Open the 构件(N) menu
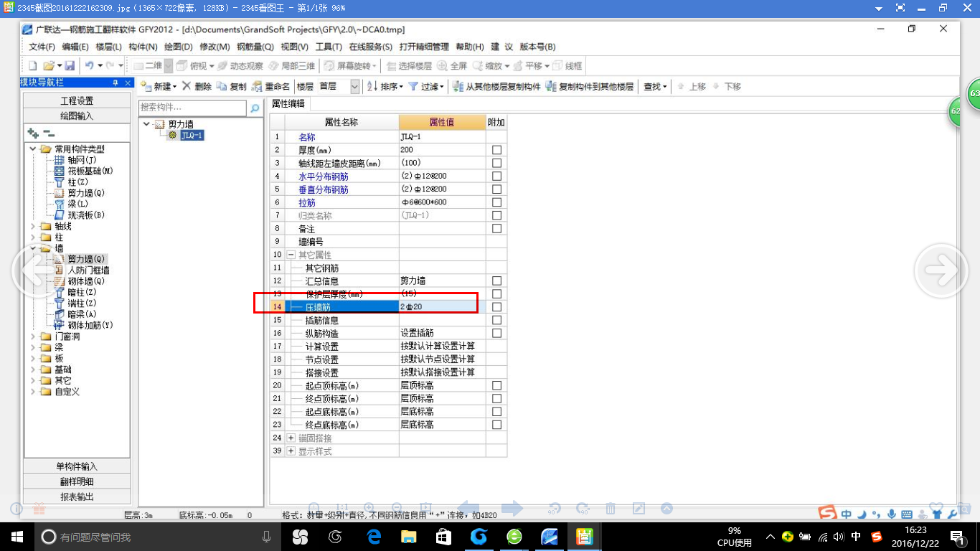This screenshot has height=551, width=980. point(143,47)
